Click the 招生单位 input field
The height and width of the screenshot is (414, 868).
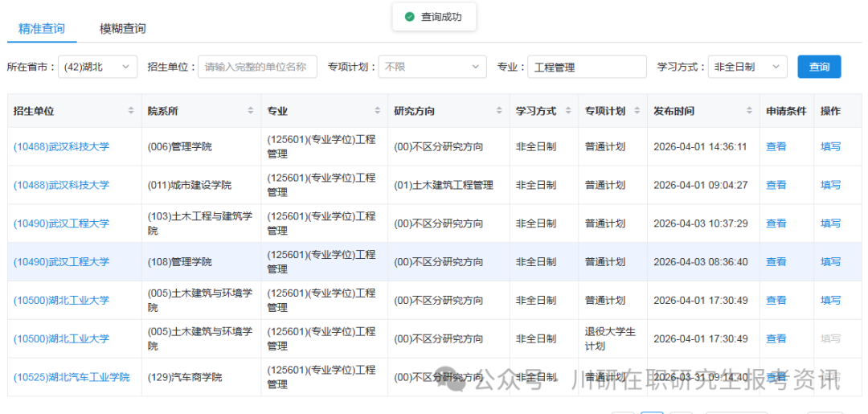point(257,67)
